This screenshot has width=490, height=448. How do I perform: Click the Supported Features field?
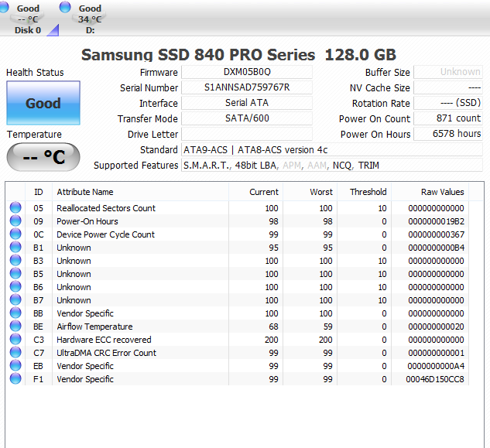pyautogui.click(x=332, y=165)
